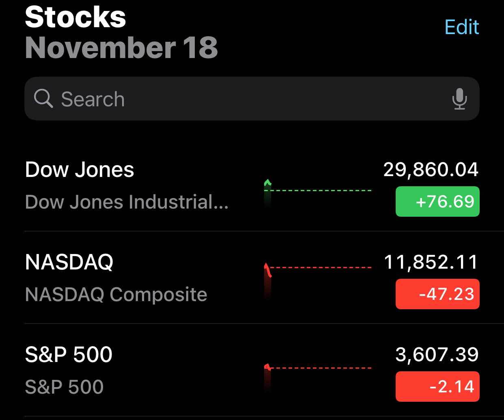Select the NASDAQ Composite subtitle
Viewport: 504px width, 420px height.
point(116,295)
